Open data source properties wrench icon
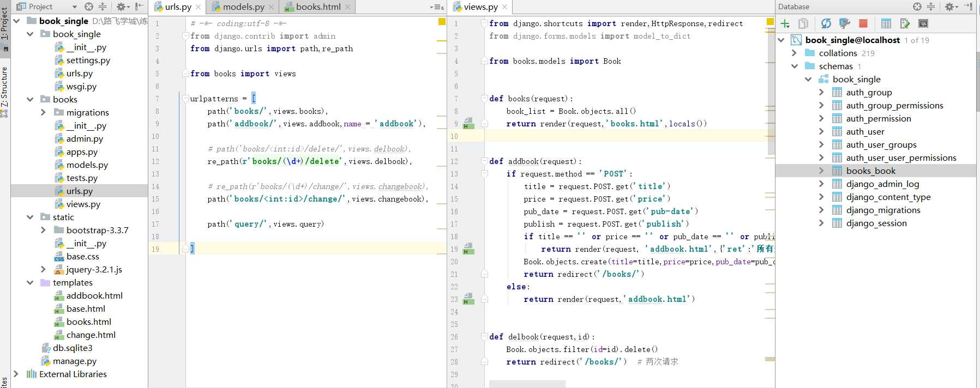The height and width of the screenshot is (388, 980). point(845,23)
